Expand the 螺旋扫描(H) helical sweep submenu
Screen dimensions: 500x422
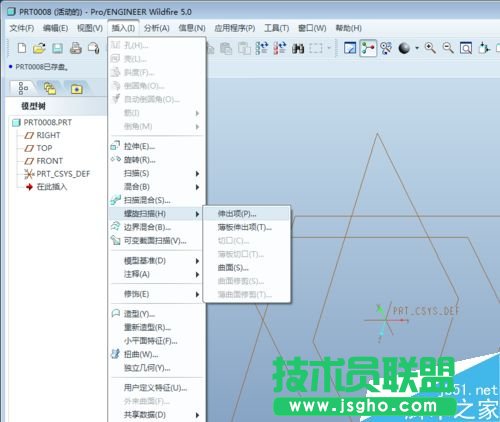coord(156,214)
